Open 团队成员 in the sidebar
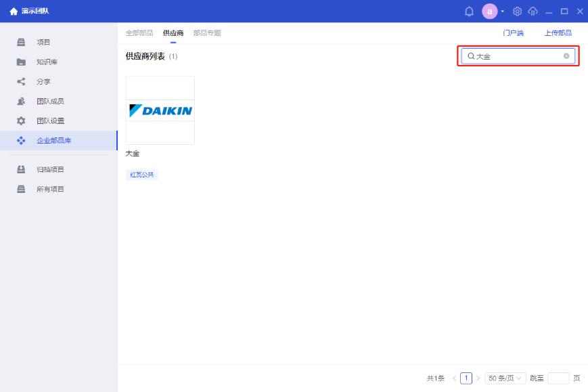The width and height of the screenshot is (588, 392). [x=58, y=102]
